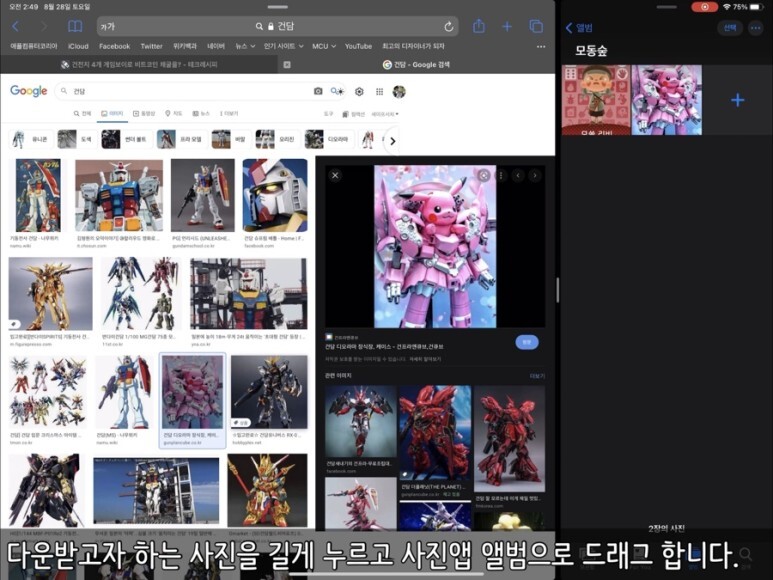Activate Google Lens on the preview image
The image size is (773, 580).
click(484, 175)
